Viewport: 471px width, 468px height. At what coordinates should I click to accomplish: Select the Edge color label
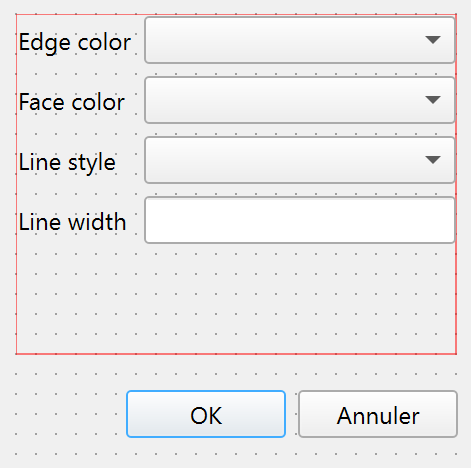point(75,43)
